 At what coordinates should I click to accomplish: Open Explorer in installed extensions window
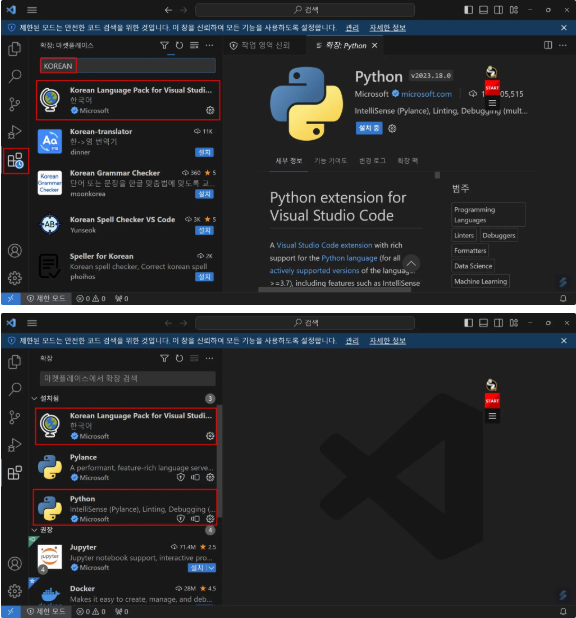[15, 362]
